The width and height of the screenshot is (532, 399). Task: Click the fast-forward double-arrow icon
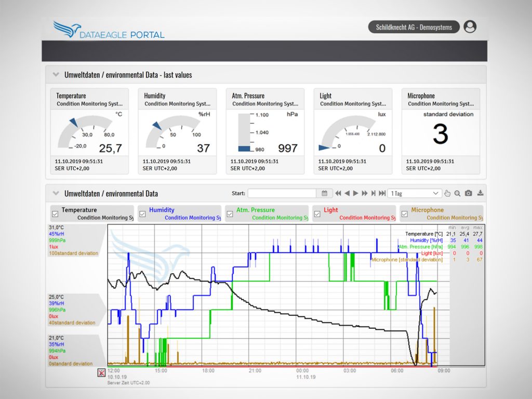coord(365,193)
